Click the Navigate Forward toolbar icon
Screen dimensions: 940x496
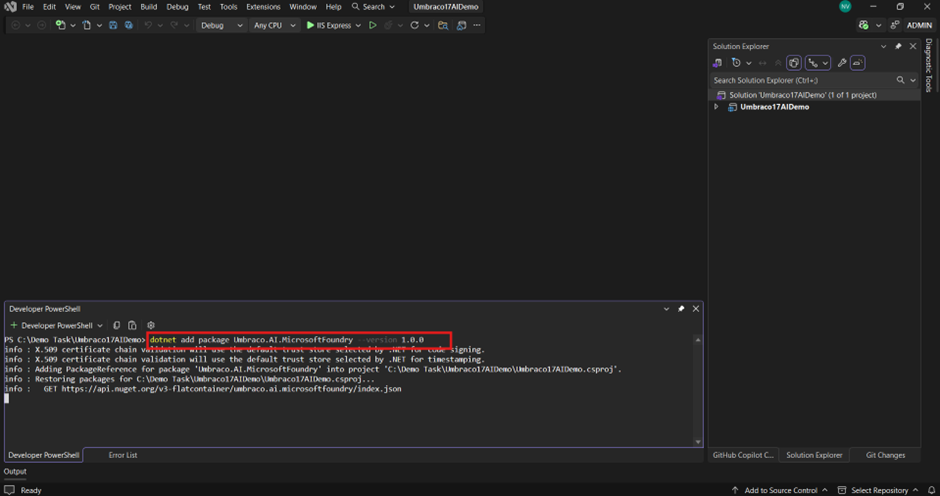point(41,25)
